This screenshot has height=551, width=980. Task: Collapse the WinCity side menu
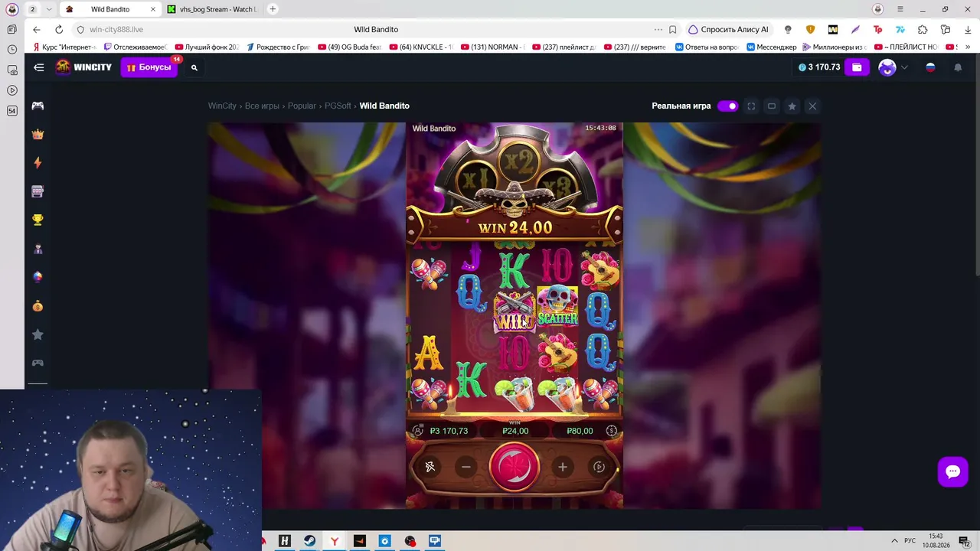[x=39, y=67]
